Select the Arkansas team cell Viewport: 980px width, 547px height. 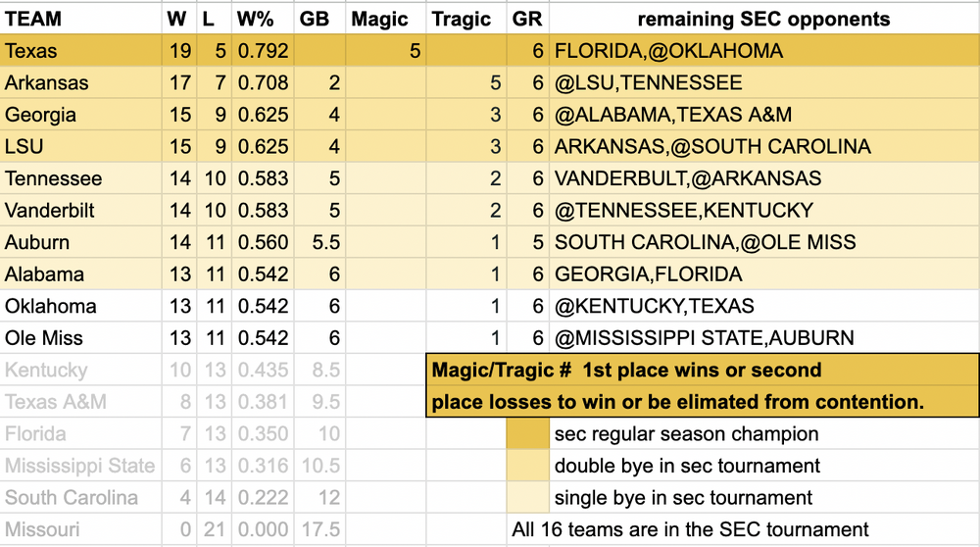coord(80,83)
